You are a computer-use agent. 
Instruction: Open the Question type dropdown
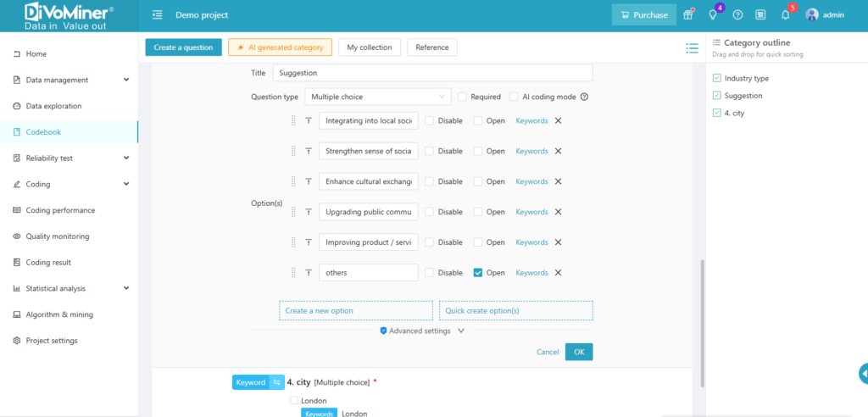click(377, 97)
